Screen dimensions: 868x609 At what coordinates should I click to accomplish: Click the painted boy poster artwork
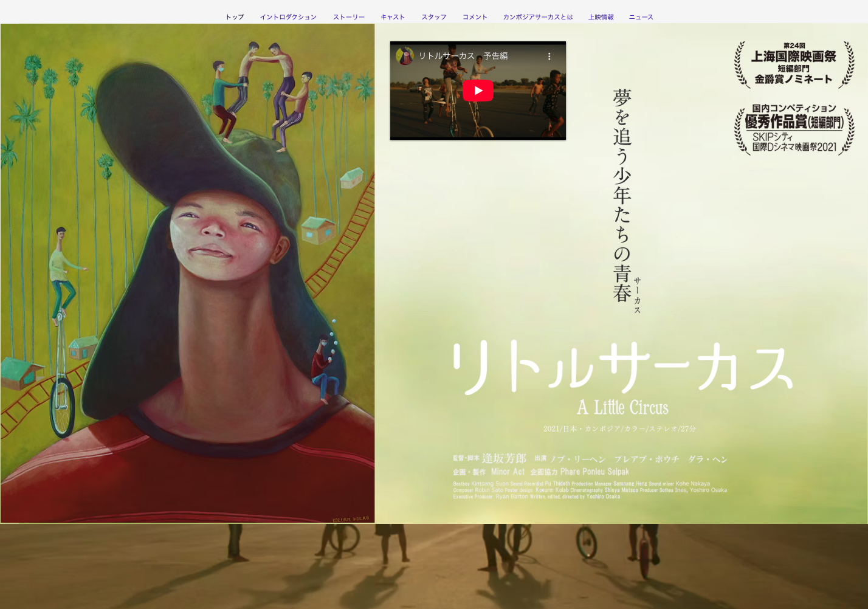(188, 274)
